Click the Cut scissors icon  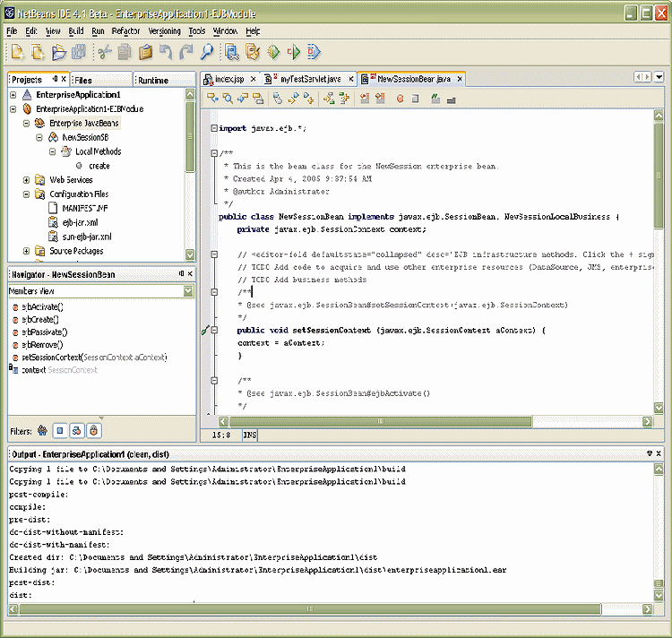pos(104,52)
